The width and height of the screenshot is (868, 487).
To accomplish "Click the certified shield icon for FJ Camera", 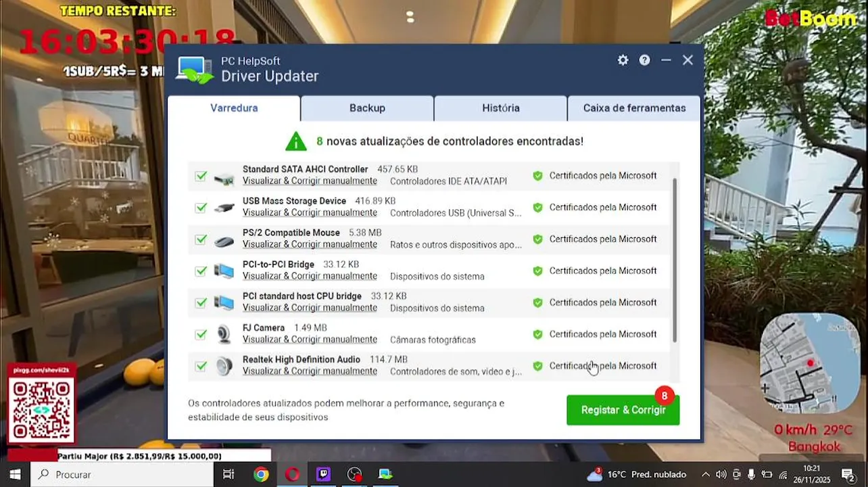I will [x=537, y=334].
